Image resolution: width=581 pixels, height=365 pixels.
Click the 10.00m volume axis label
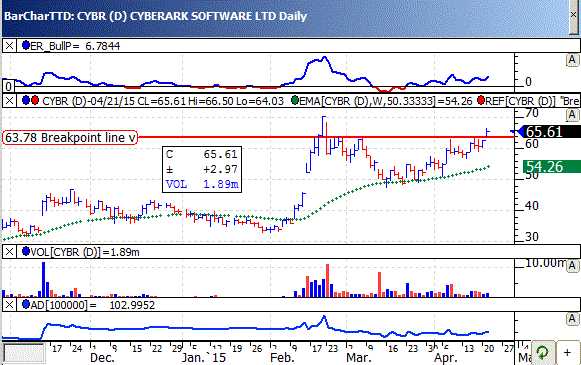pyautogui.click(x=546, y=263)
